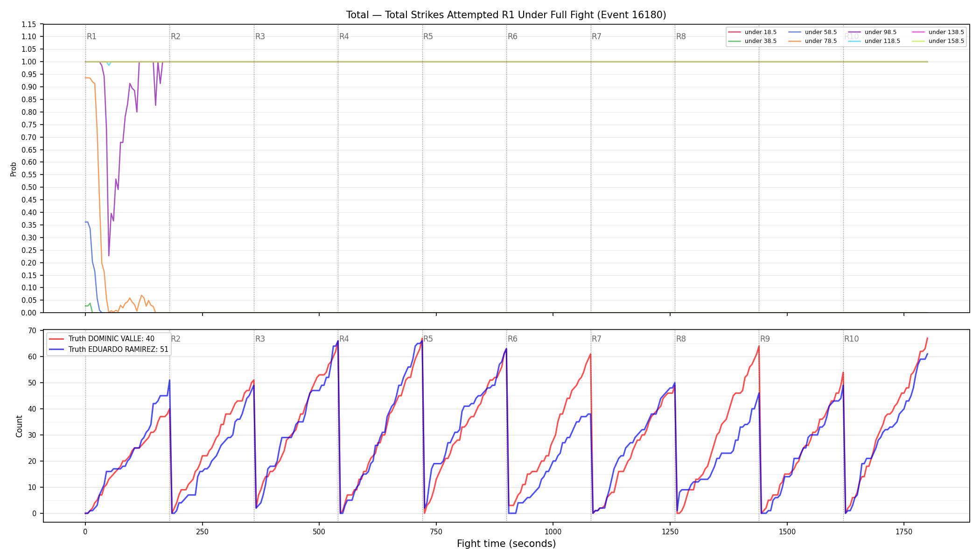
Task: Click the 'Count' y-axis label
Action: tap(19, 426)
